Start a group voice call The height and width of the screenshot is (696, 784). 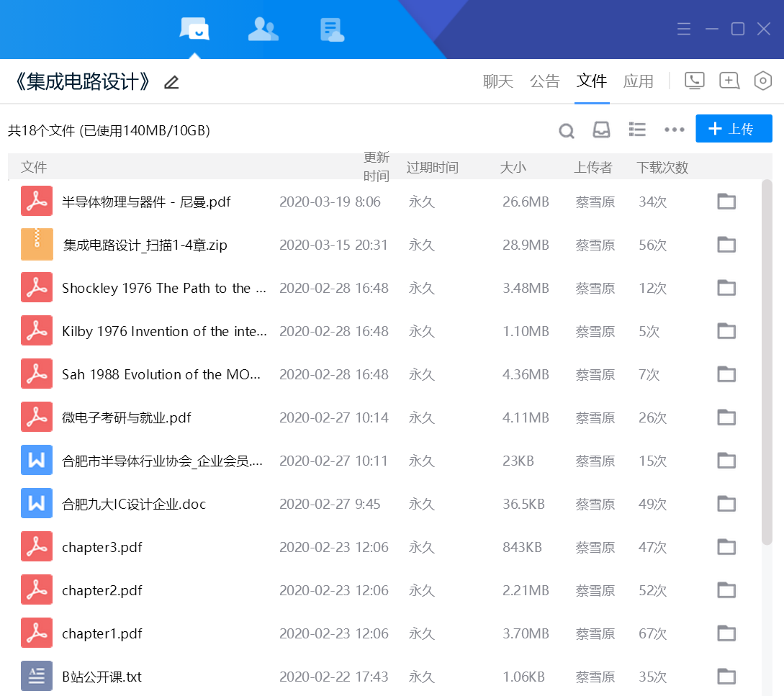pos(694,81)
